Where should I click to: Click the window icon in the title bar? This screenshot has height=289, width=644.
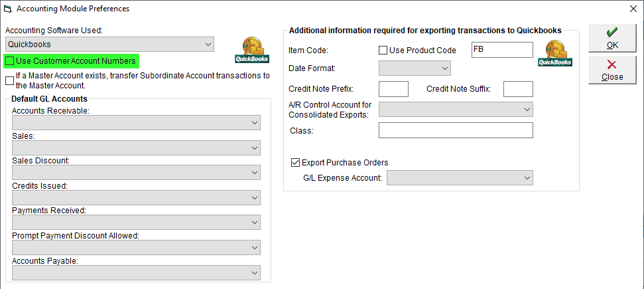coord(7,9)
